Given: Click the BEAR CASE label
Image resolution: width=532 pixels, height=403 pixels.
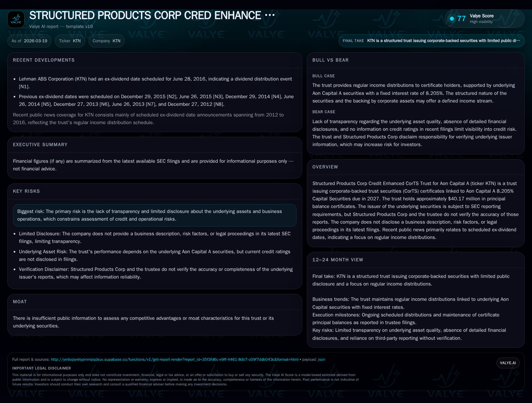Looking at the screenshot, I should coord(324,112).
